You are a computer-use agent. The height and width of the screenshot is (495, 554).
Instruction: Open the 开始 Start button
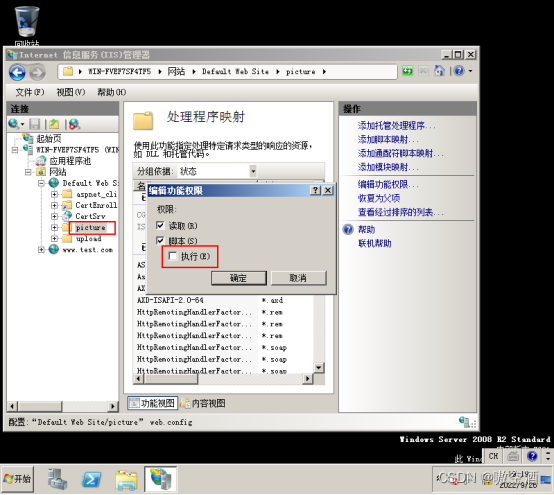pyautogui.click(x=17, y=479)
